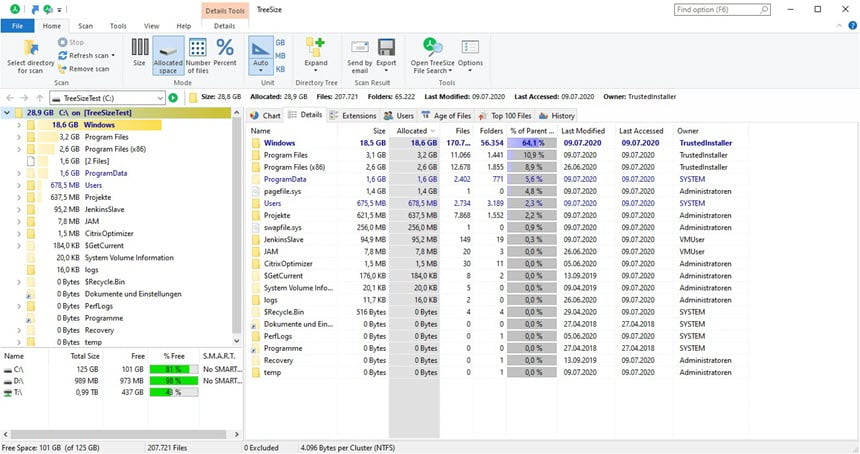Collapse the C:\ root tree node
Image resolution: width=860 pixels, height=454 pixels.
pos(7,113)
